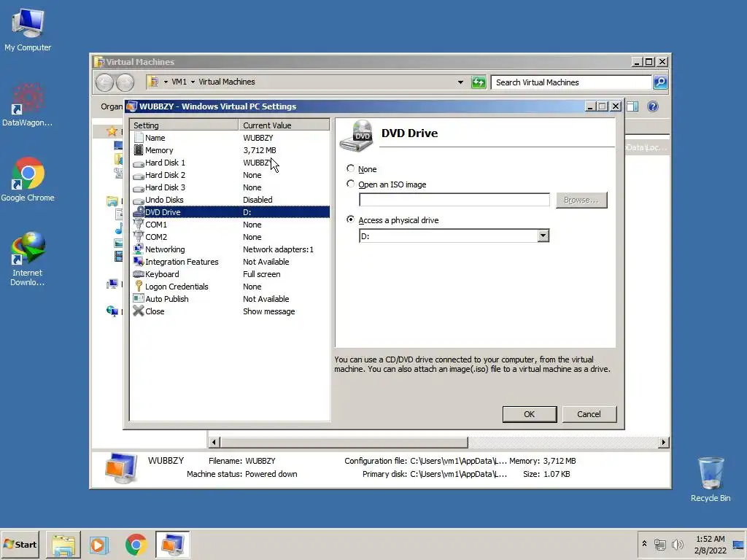Click the Browse button
The height and width of the screenshot is (560, 747).
click(581, 200)
